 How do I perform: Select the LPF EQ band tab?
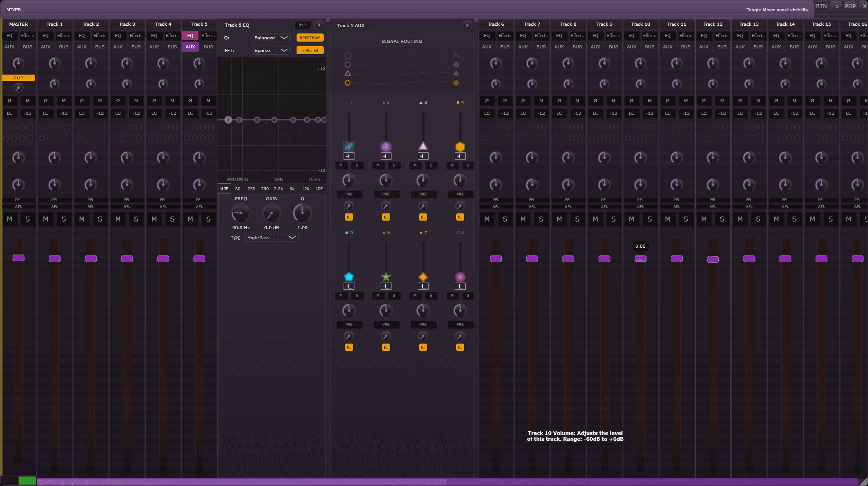coord(319,189)
